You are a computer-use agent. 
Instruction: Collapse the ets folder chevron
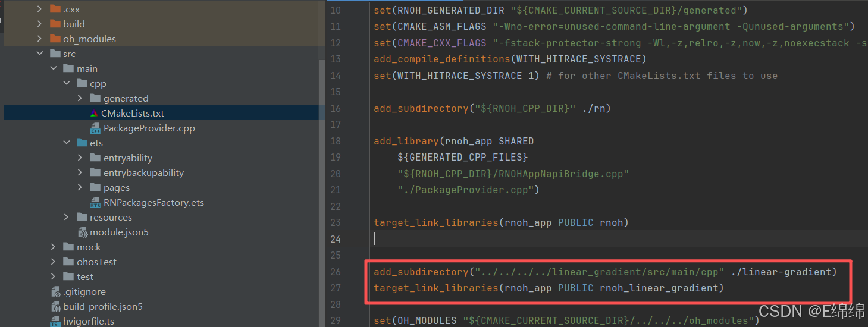tap(66, 143)
